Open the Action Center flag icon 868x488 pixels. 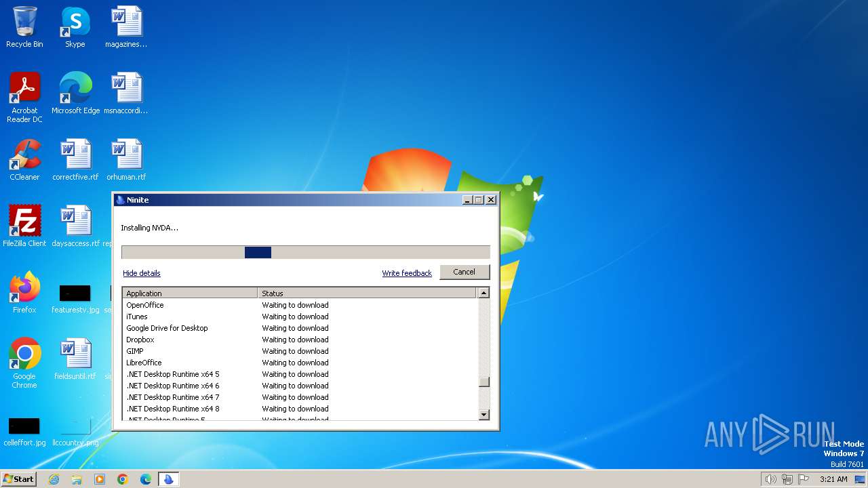tap(804, 479)
